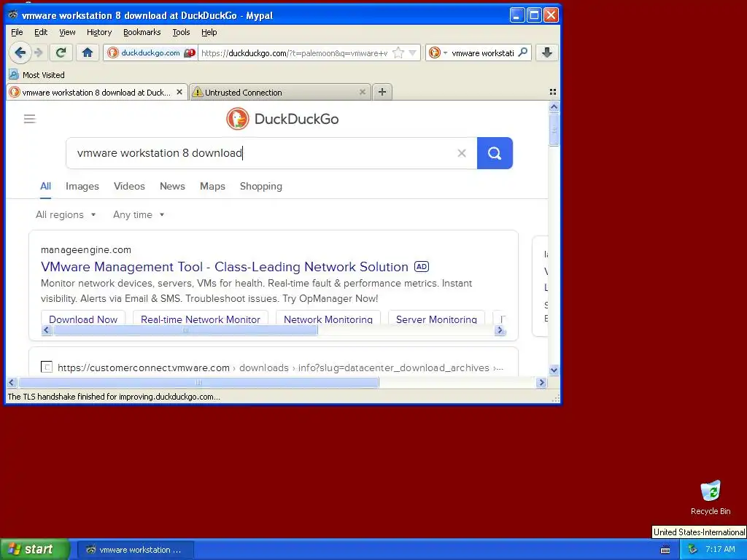Viewport: 747px width, 560px height.
Task: Open the Windows Start menu
Action: 35,549
